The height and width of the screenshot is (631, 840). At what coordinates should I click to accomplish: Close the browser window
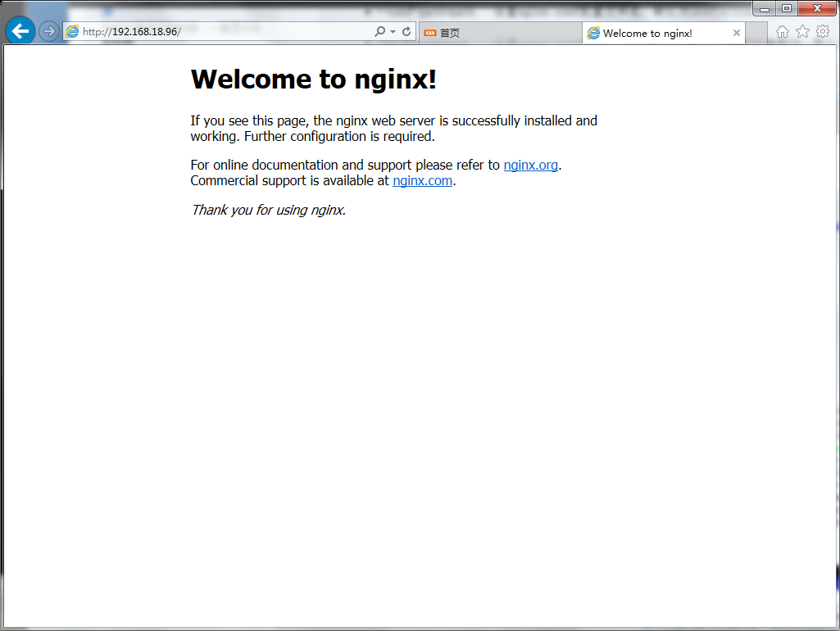pyautogui.click(x=817, y=8)
